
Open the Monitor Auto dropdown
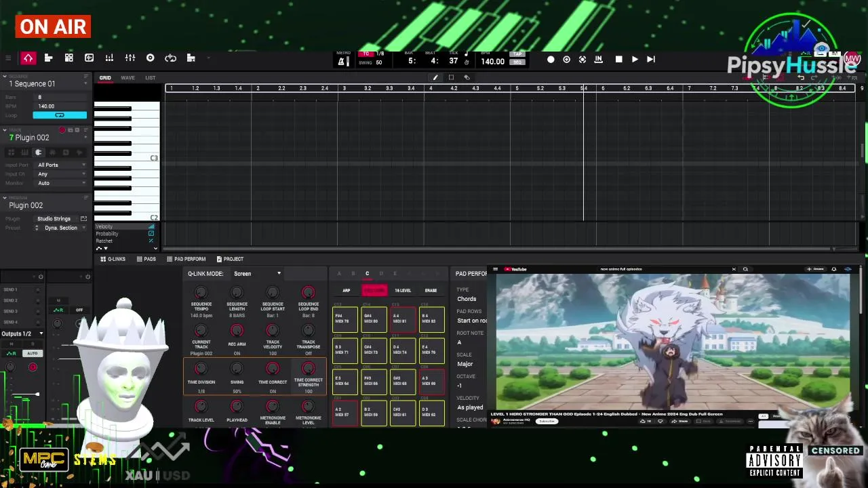point(61,183)
